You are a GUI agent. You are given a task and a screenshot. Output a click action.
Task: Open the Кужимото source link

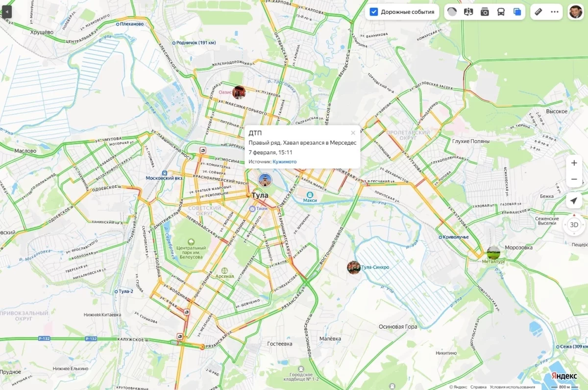click(x=284, y=162)
